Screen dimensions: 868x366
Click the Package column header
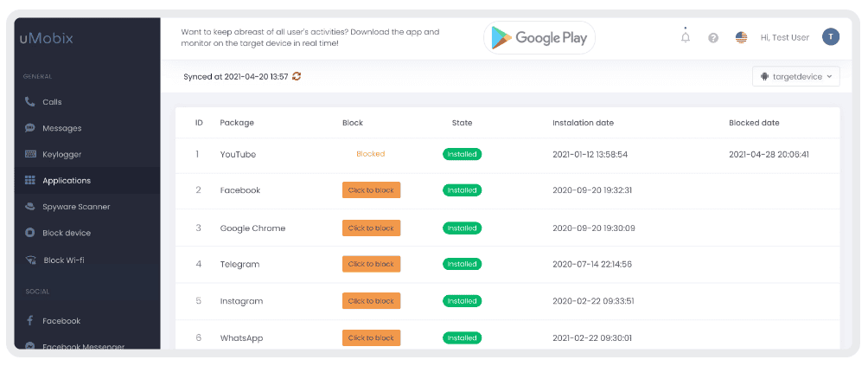click(x=237, y=123)
